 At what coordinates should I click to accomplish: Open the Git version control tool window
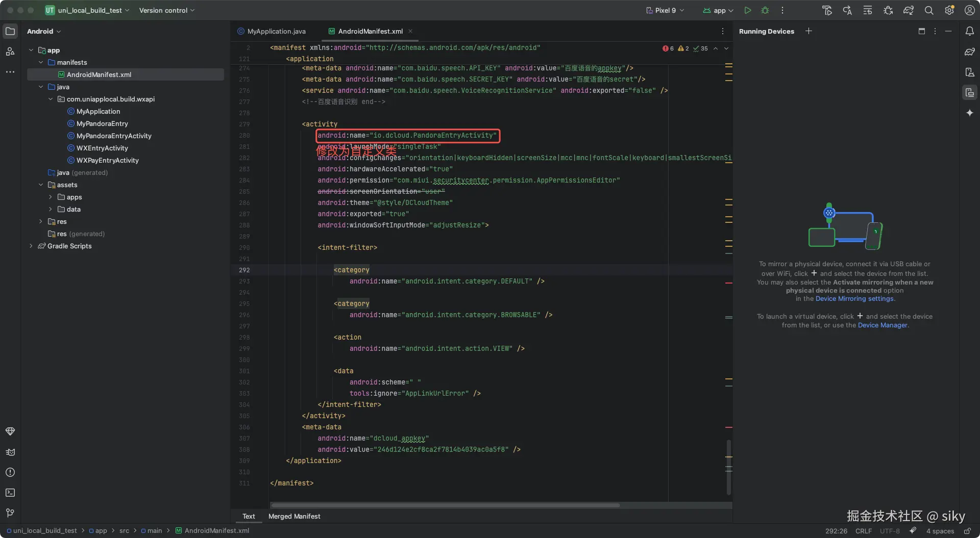pyautogui.click(x=10, y=513)
